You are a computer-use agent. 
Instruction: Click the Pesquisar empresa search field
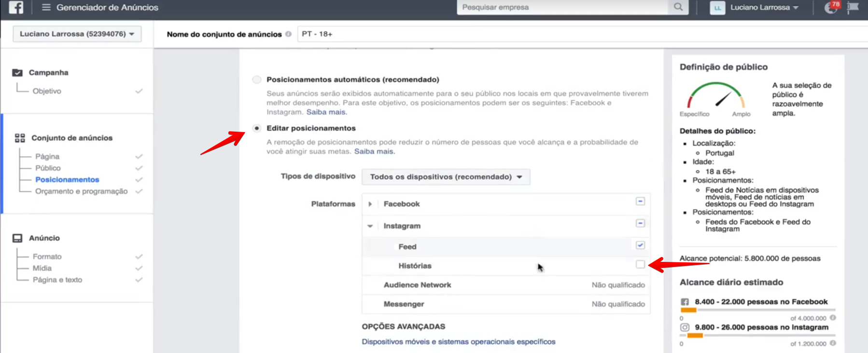coord(564,7)
